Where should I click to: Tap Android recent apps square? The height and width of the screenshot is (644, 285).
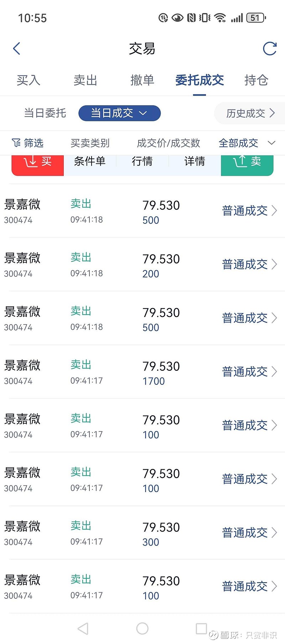coord(201,629)
